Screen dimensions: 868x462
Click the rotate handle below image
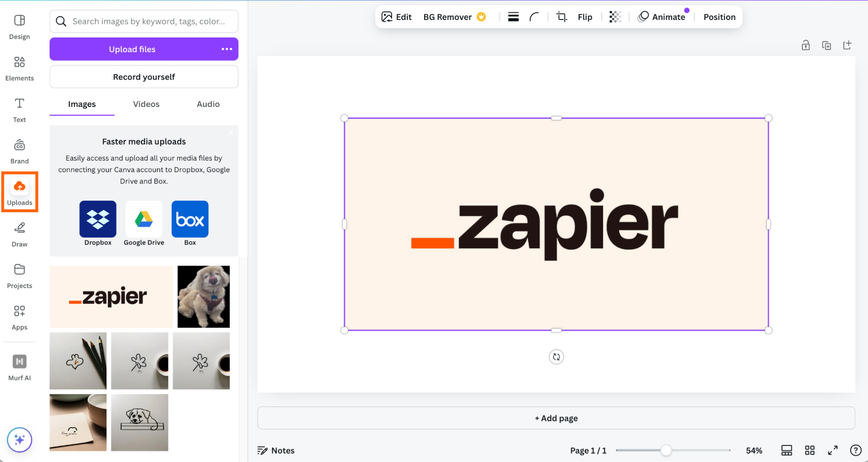point(556,357)
